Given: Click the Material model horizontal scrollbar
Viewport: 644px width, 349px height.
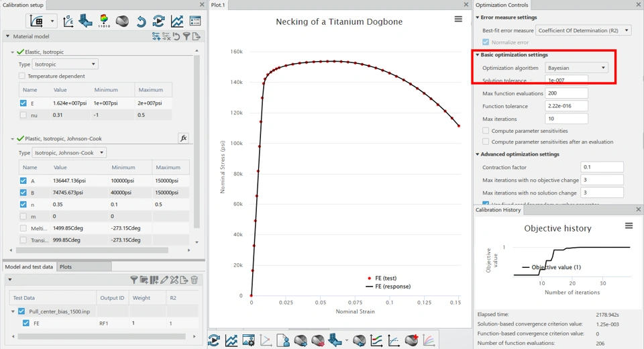Looking at the screenshot, I should (x=93, y=250).
